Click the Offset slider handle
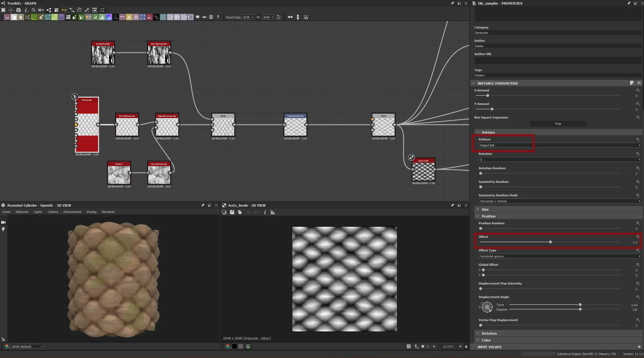Viewport: 644px width, 358px height. click(550, 242)
